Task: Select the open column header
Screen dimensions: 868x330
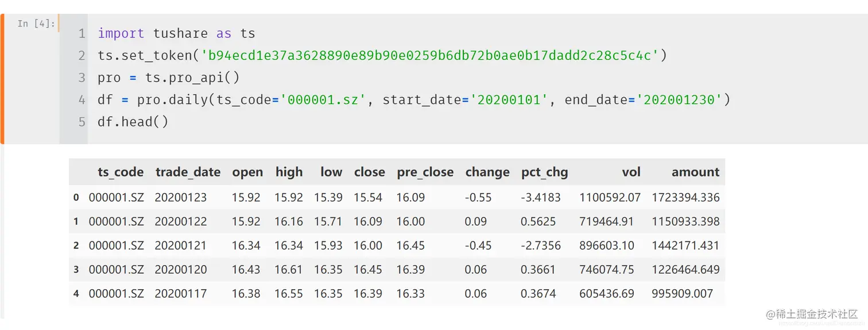Action: [247, 172]
